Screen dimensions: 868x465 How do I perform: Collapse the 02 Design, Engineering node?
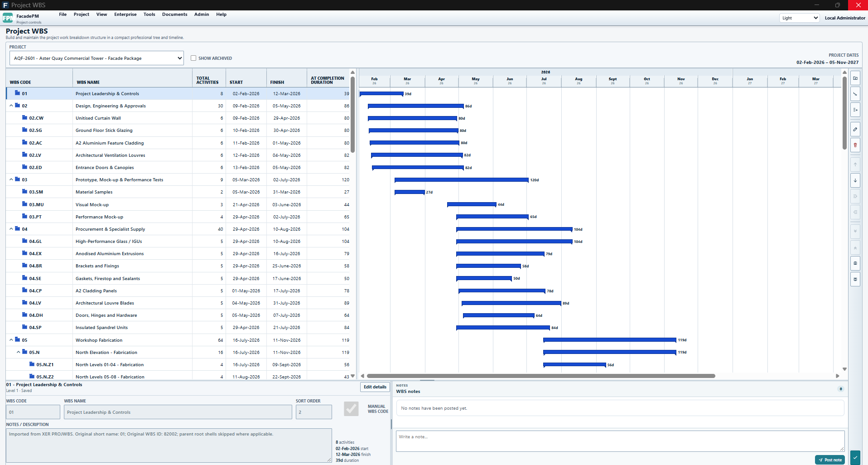pos(11,106)
